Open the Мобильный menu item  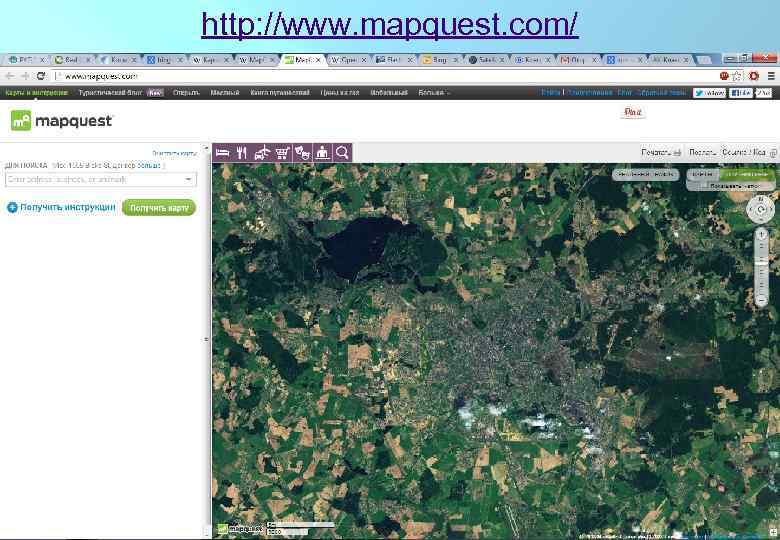389,93
